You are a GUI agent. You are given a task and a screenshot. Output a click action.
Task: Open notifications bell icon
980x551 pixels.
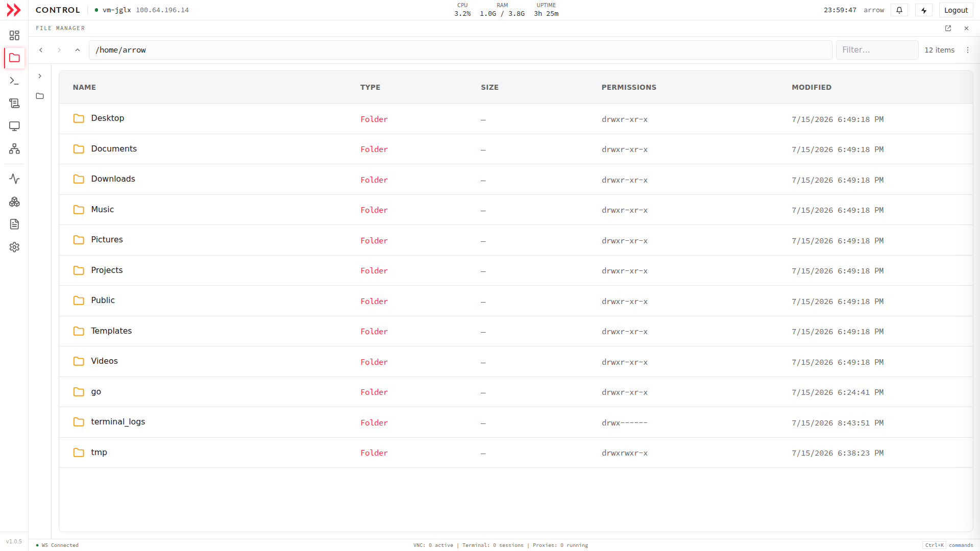coord(899,10)
